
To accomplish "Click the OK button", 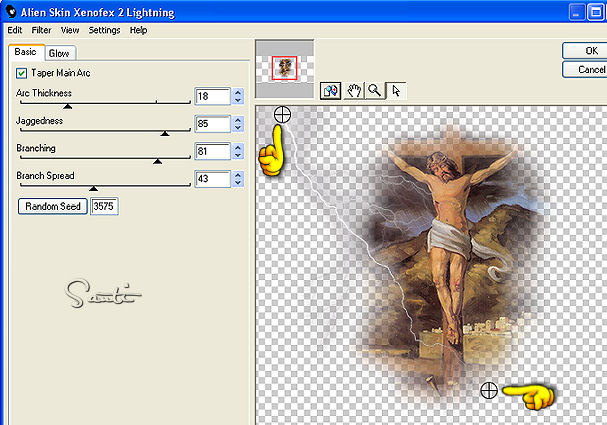I will 584,51.
